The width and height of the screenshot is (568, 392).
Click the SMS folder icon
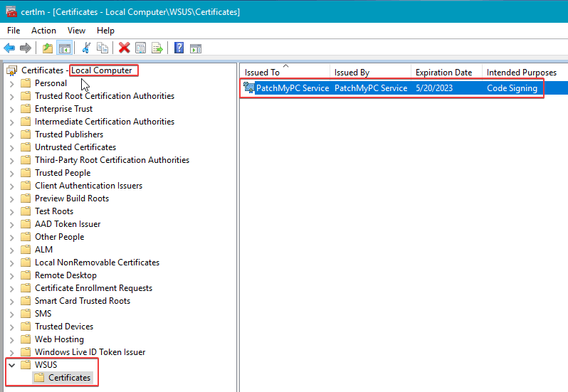pos(26,314)
